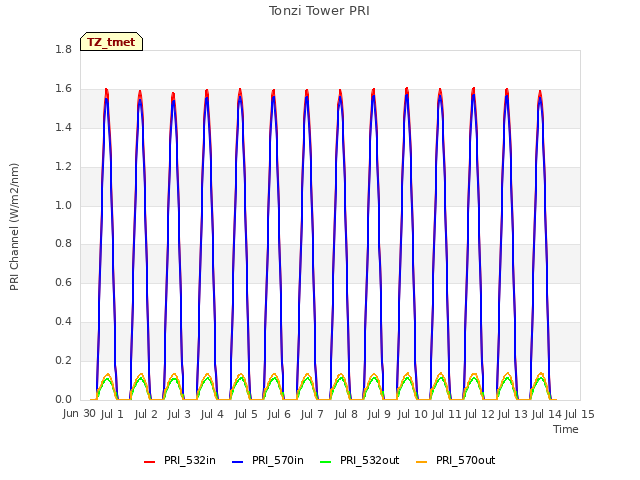Click the y-axis label PRI Channel (W/m2/nm)
Screen dimensions: 640x480
14,227
